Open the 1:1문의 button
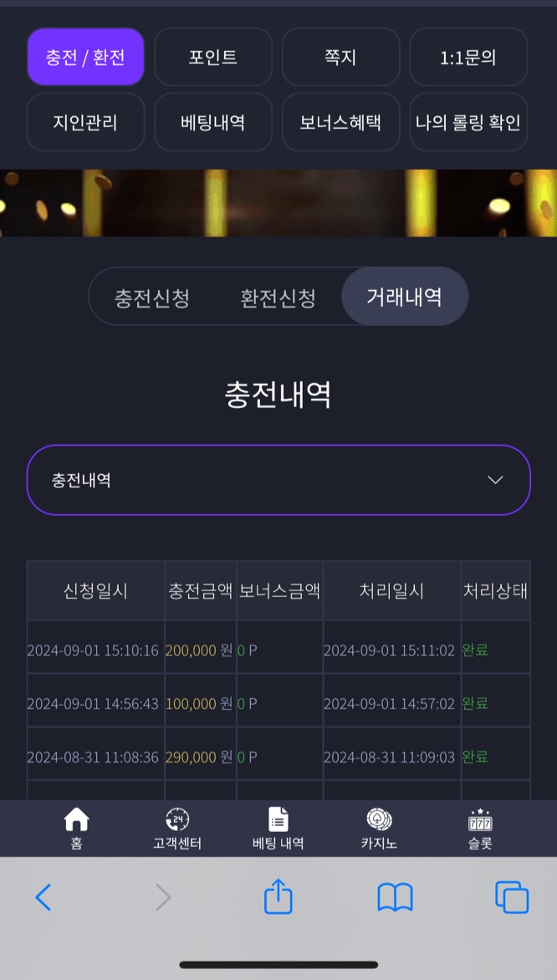Image resolution: width=557 pixels, height=980 pixels. point(468,57)
